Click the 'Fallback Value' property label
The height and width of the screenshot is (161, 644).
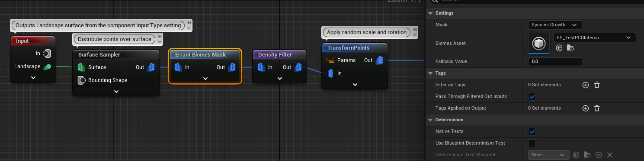(451, 62)
